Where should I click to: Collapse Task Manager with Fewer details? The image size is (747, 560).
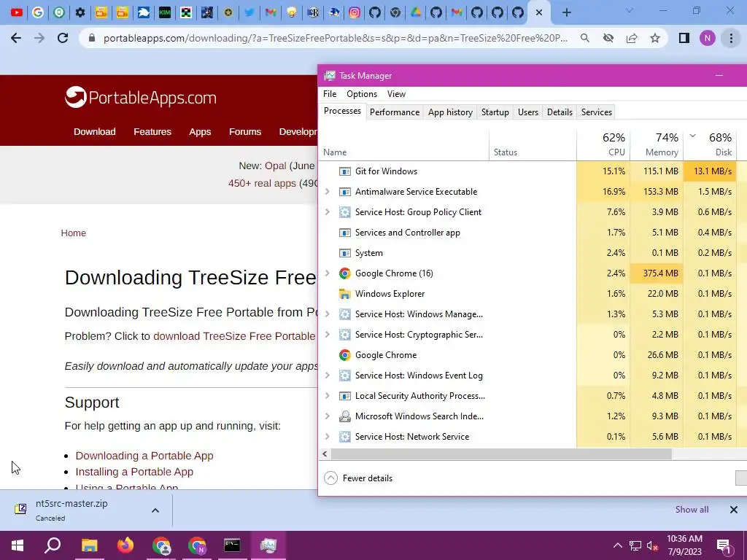[358, 478]
